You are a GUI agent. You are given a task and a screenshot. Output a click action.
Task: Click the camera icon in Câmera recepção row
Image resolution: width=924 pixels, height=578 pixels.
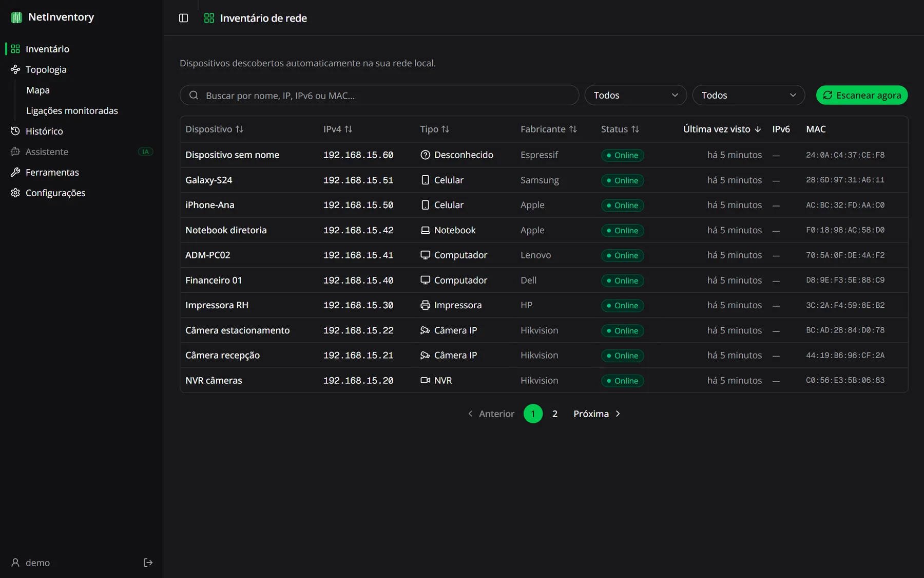click(425, 355)
